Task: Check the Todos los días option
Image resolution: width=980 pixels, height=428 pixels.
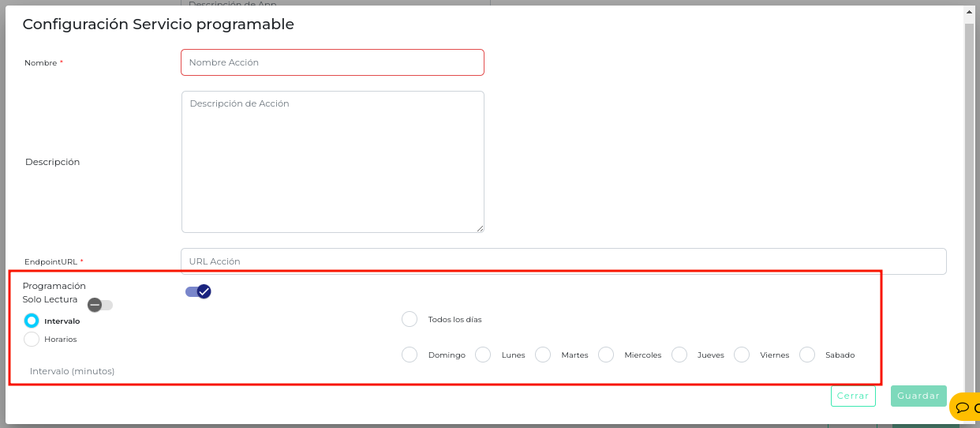Action: tap(410, 319)
